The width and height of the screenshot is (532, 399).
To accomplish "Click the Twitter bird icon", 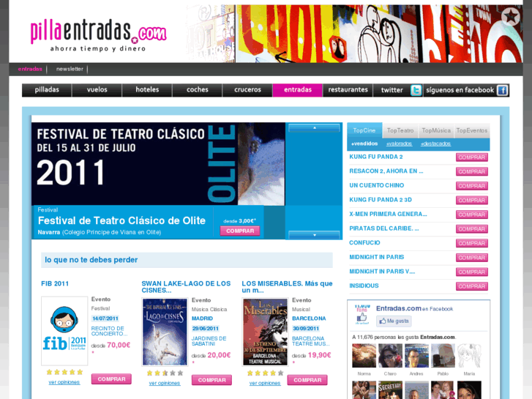I will 416,90.
